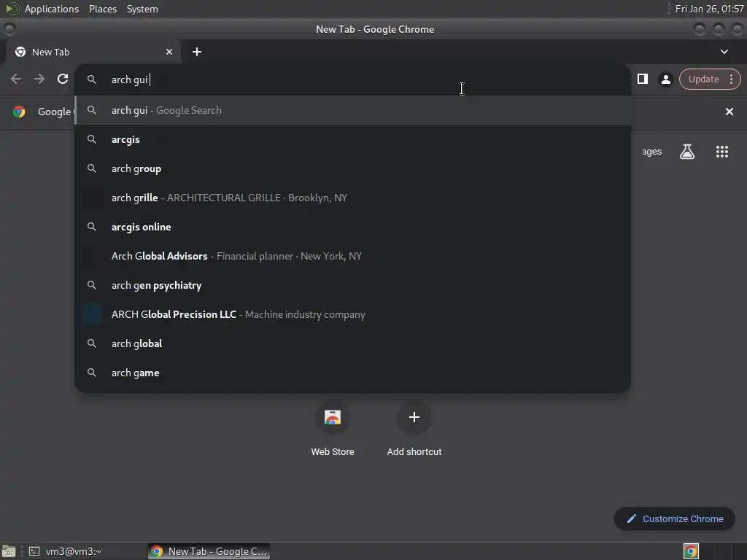The image size is (747, 560).
Task: Click the show desktop icon in taskbar
Action: 9,551
